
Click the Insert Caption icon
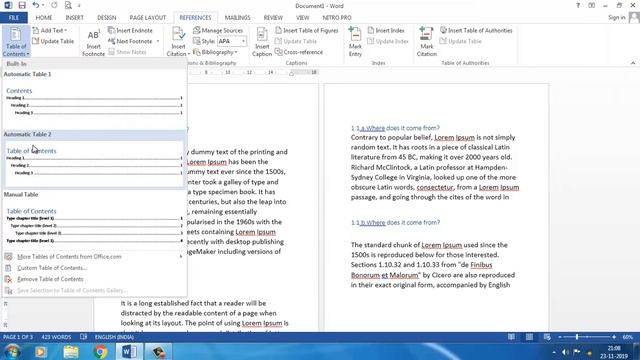click(262, 35)
